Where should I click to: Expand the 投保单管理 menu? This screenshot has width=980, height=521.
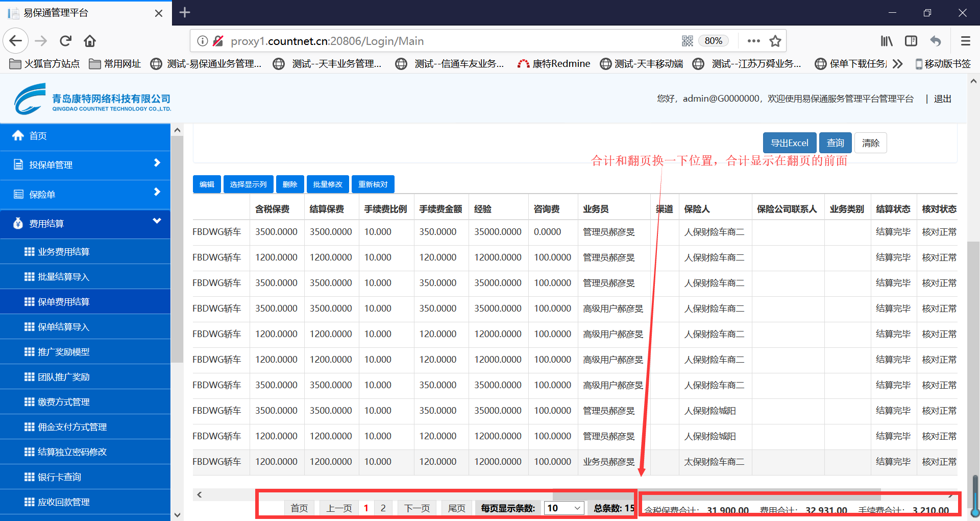(85, 165)
